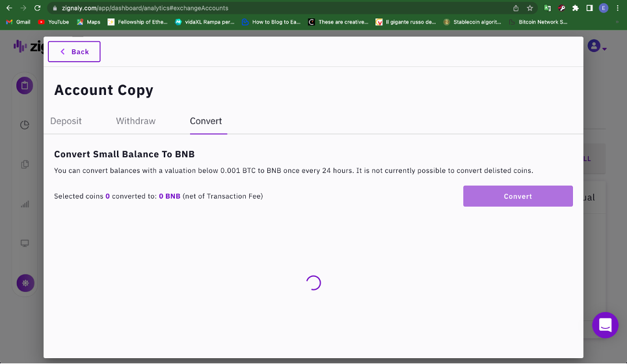Viewport: 627px width, 364px height.
Task: Click the Zignaly logo
Action: coord(28,46)
